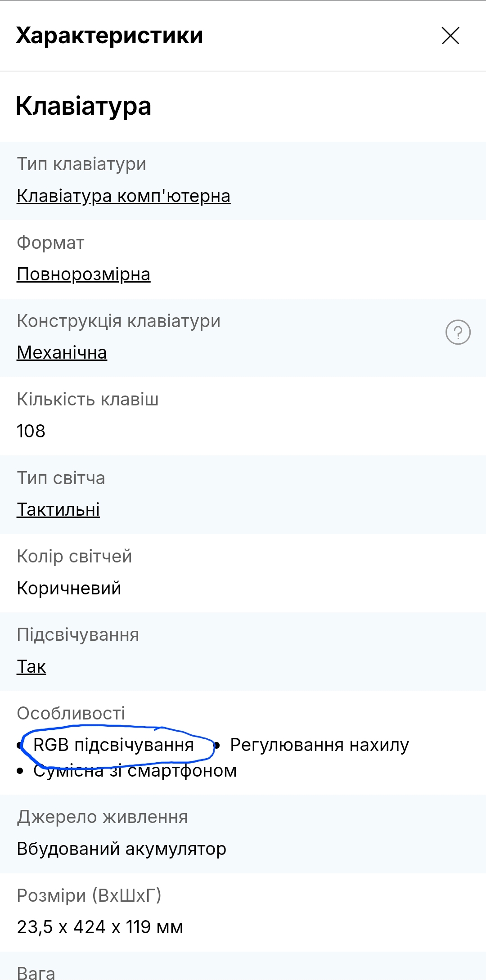486x980 pixels.
Task: Click the help icon beside Конструкція клавіатури
Action: 458,333
